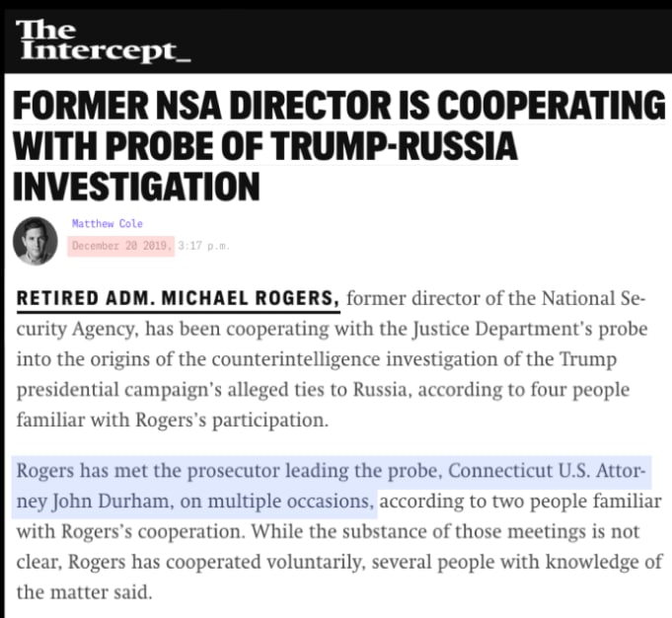Click the Retired Adm. Michael Rogers lead-in
Screen dimensions: 672x618
click(178, 298)
